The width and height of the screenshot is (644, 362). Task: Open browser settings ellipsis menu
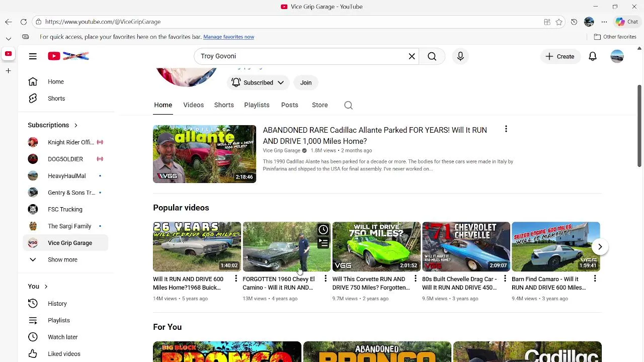604,22
